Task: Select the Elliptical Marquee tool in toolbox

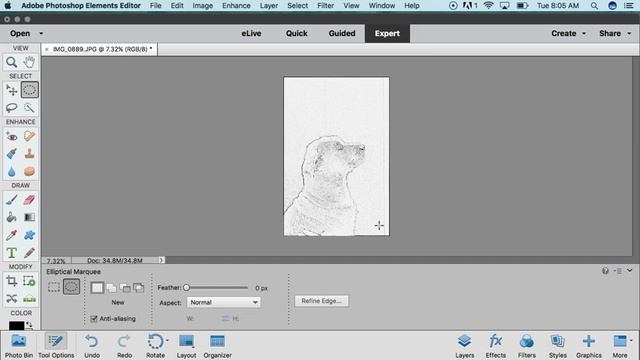Action: (29, 90)
